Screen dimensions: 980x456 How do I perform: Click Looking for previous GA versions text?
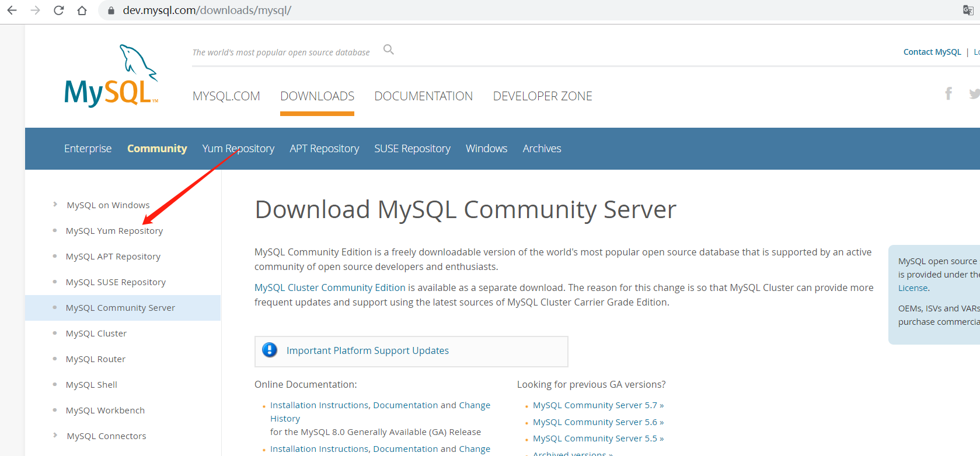pyautogui.click(x=591, y=385)
